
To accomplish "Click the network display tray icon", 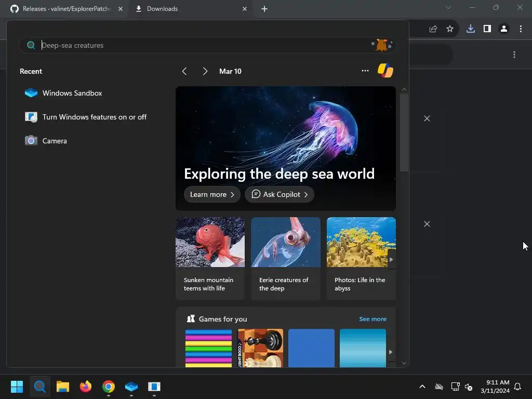I will pos(455,387).
